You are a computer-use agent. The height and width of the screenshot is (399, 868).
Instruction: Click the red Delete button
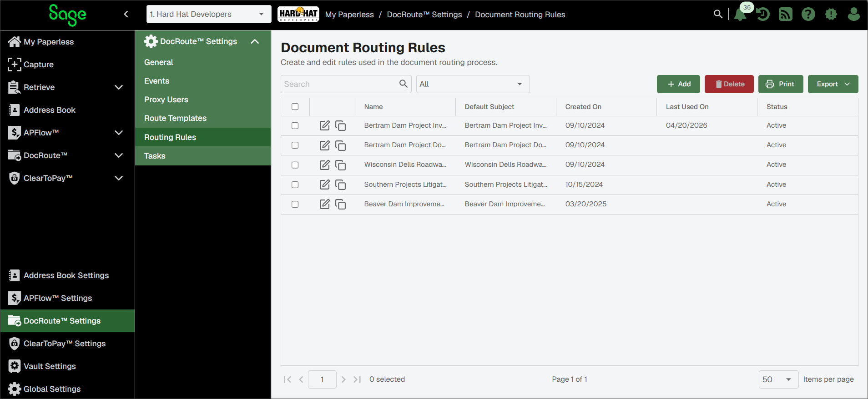[x=729, y=84]
